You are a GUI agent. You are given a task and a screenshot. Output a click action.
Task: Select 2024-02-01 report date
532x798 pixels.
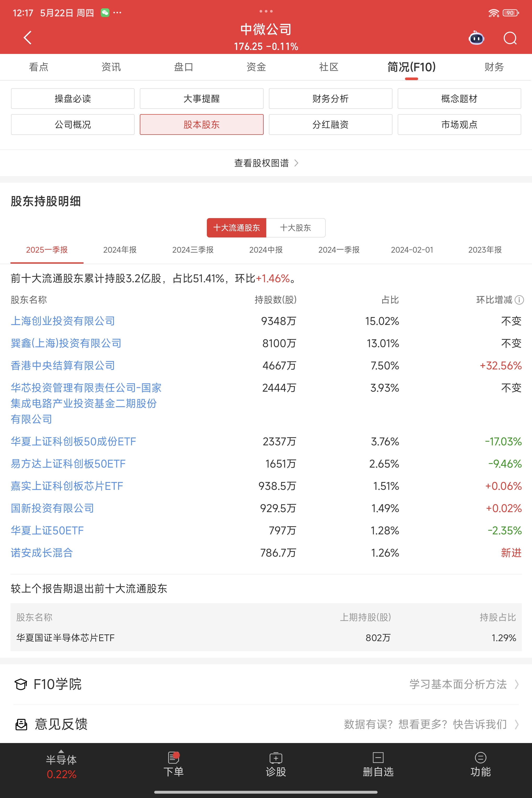click(412, 250)
